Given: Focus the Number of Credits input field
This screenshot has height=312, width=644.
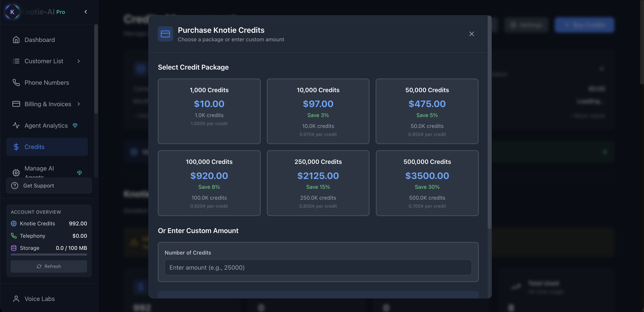Looking at the screenshot, I should pos(318,267).
